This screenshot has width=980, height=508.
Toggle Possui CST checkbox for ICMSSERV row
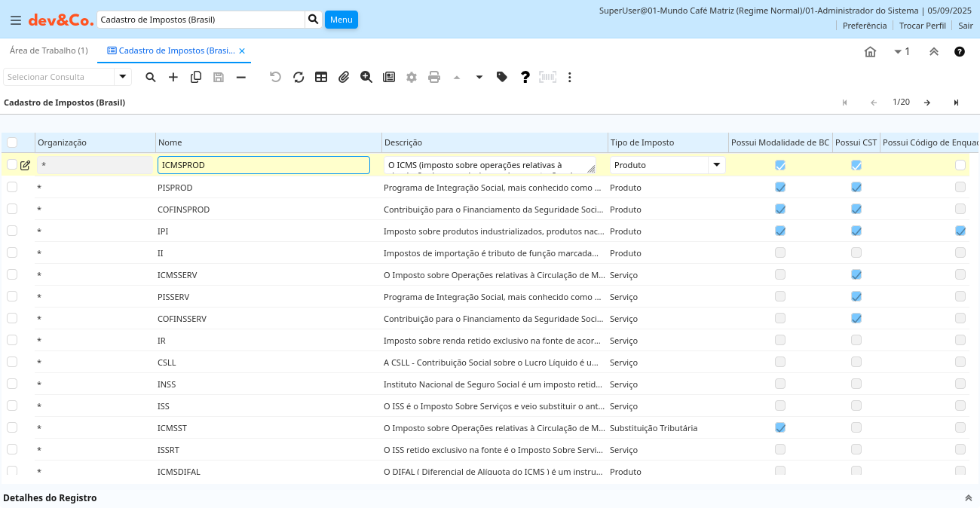(x=856, y=274)
